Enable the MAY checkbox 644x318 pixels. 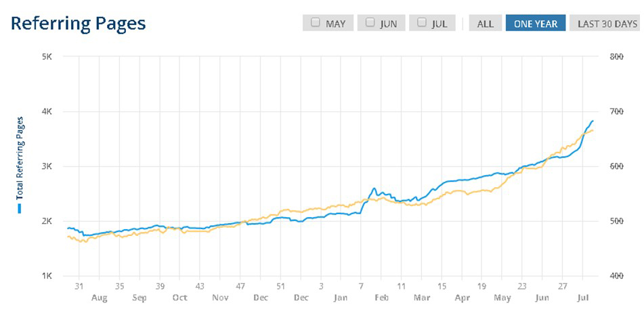316,22
